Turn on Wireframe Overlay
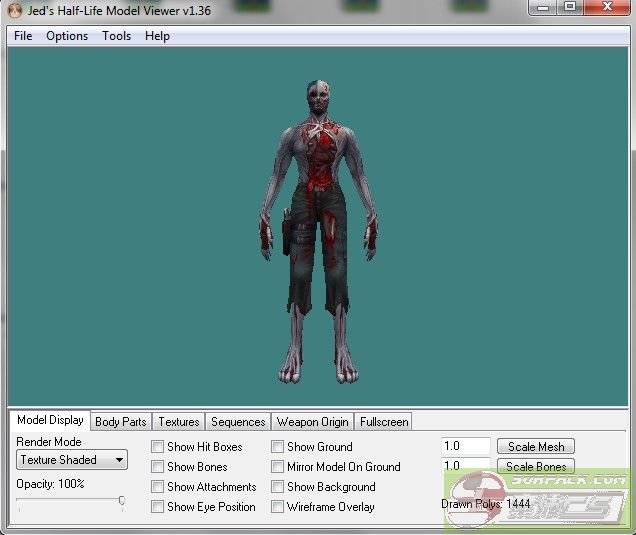Image resolution: width=636 pixels, height=535 pixels. click(x=278, y=507)
